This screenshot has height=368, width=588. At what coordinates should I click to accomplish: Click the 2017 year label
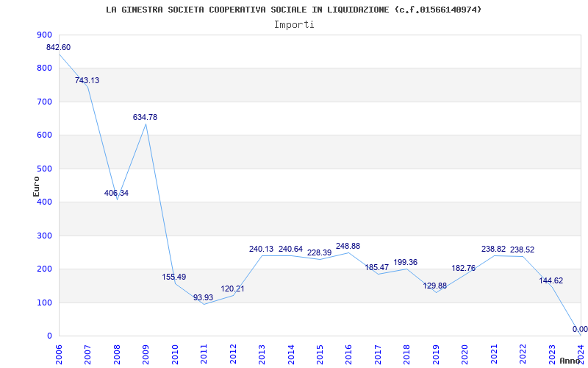378,354
